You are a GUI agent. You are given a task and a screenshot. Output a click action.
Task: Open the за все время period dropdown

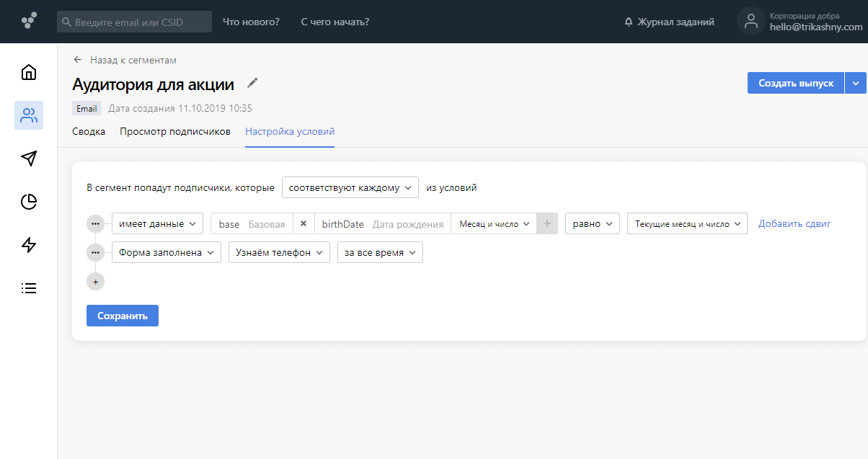coord(380,251)
